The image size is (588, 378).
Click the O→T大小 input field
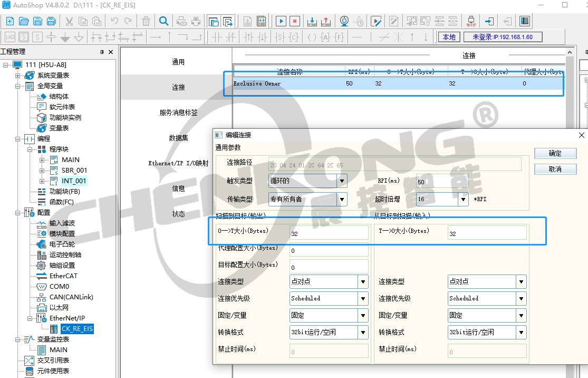[329, 233]
